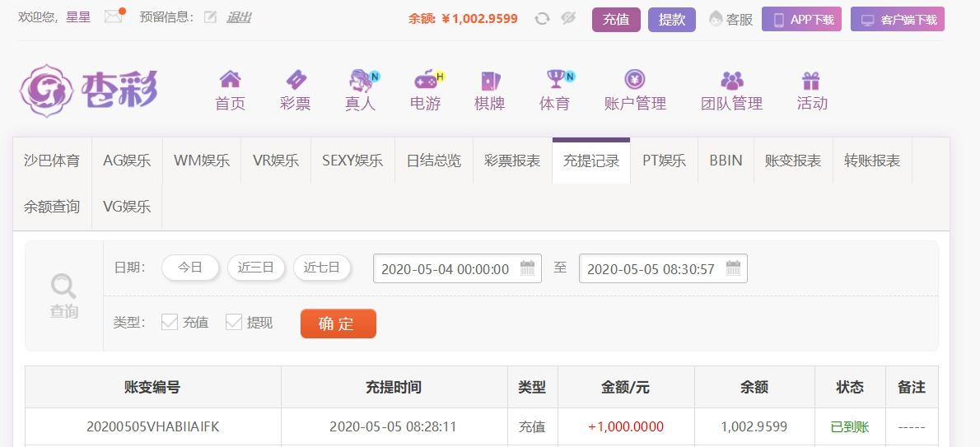Open 团队管理 people group icon
This screenshot has height=447, width=980.
tap(732, 81)
